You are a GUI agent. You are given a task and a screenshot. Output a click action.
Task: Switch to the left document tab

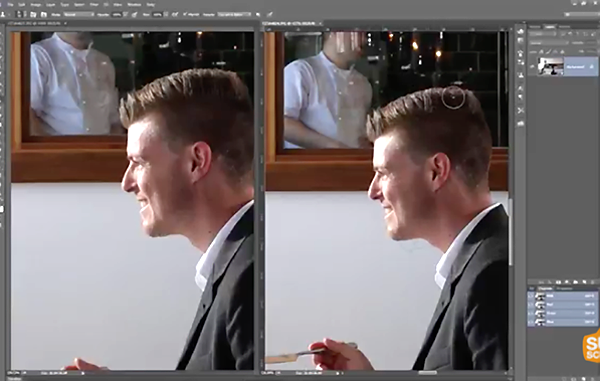(x=36, y=23)
